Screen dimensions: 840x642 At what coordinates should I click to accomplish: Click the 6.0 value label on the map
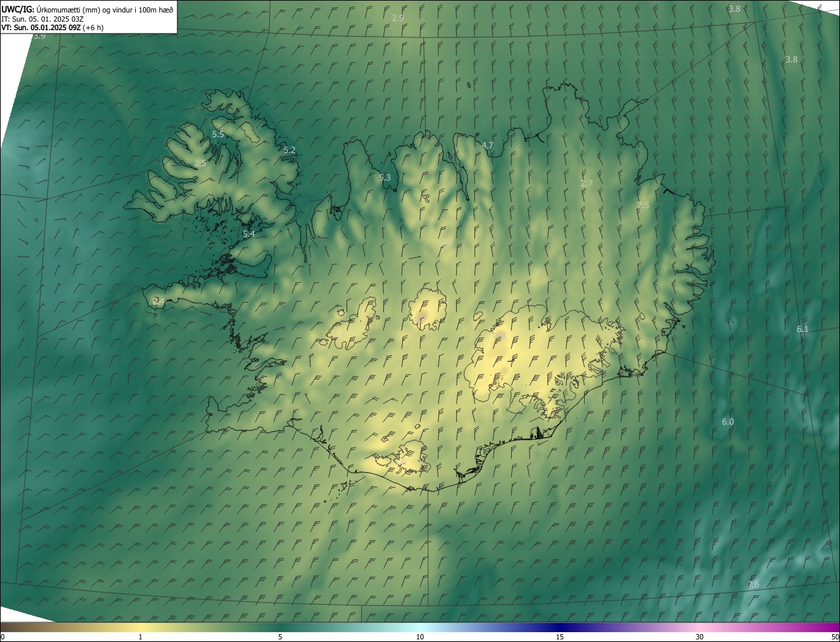coord(728,421)
